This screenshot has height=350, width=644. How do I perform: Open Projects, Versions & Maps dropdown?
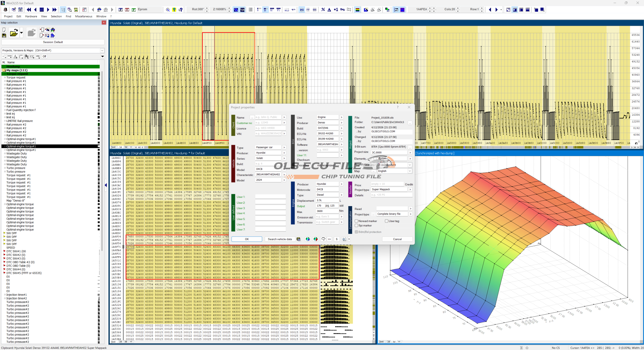(x=102, y=50)
